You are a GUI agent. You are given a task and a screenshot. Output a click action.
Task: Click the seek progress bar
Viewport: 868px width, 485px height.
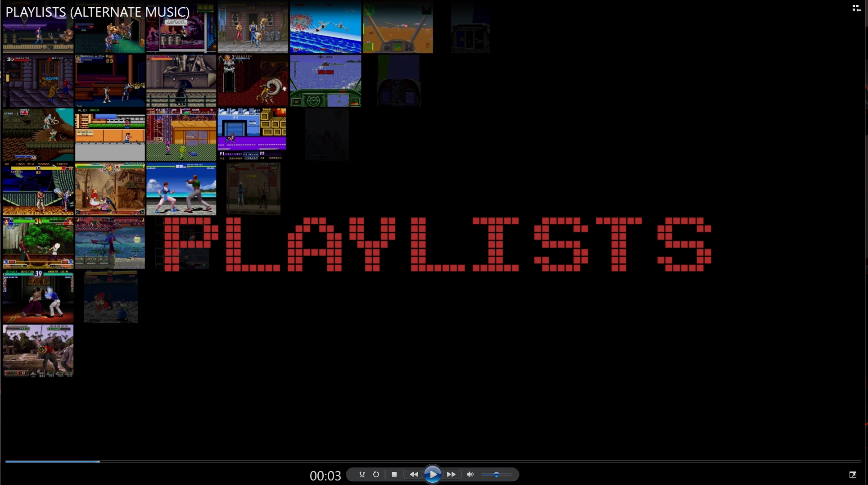(433, 461)
